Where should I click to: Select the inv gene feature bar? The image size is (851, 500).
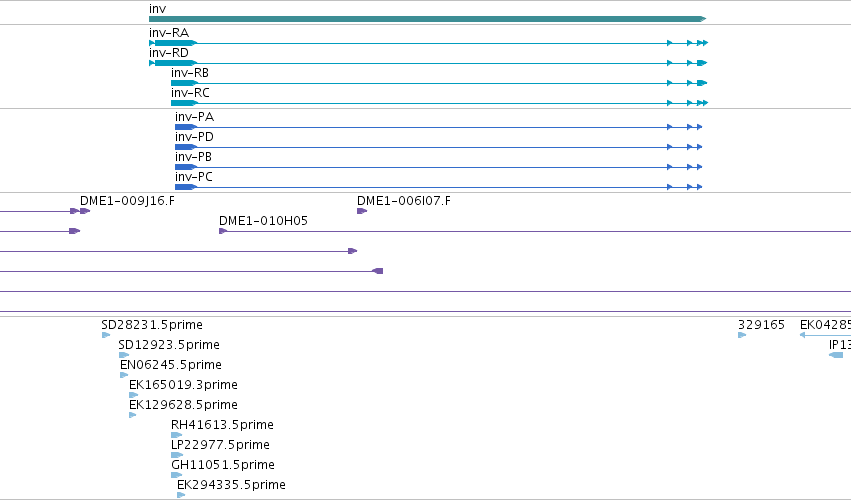428,19
